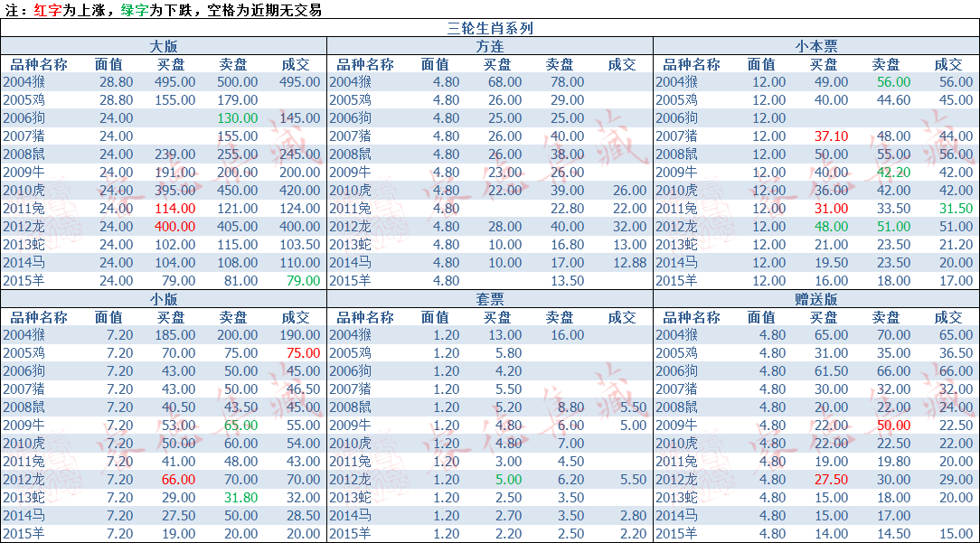980x543 pixels.
Task: Click 方连 2015羊 卖盘 value 13.50
Action: pyautogui.click(x=568, y=281)
